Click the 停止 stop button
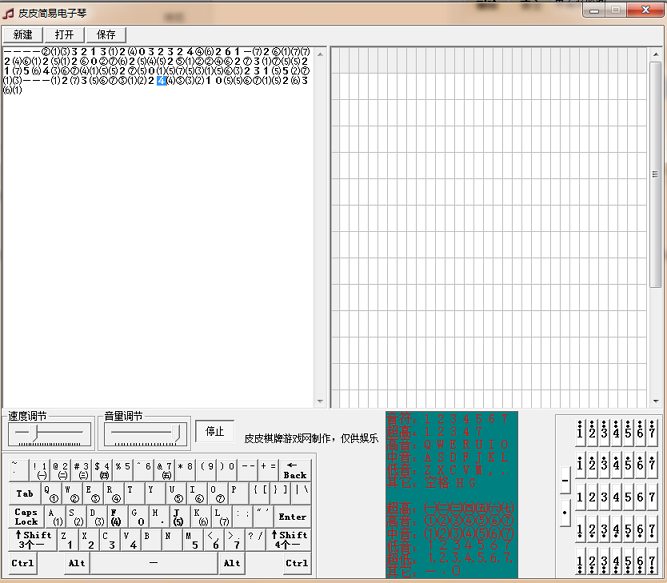The image size is (667, 583). 215,431
